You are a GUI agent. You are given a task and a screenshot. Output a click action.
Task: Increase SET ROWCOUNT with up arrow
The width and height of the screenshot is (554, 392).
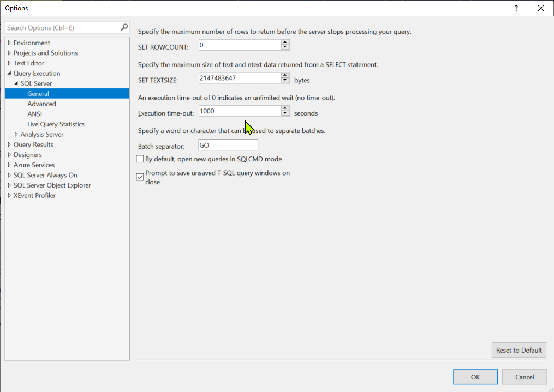point(285,43)
